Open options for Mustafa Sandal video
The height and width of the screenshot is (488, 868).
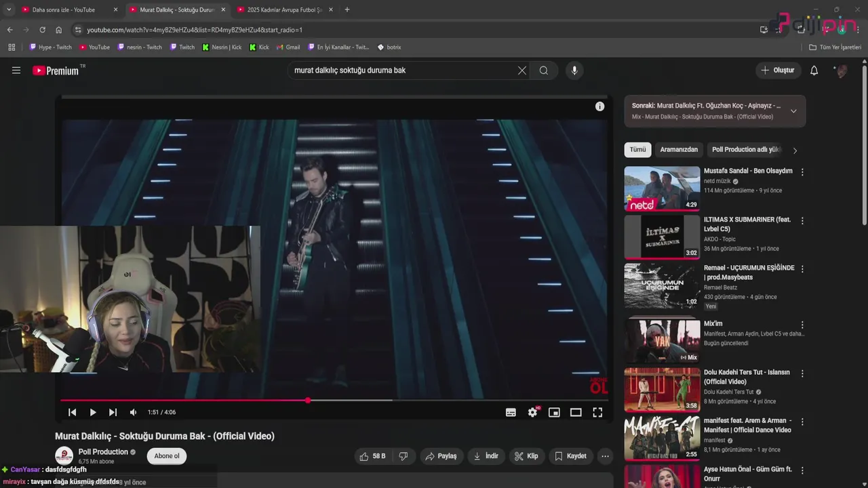click(802, 172)
